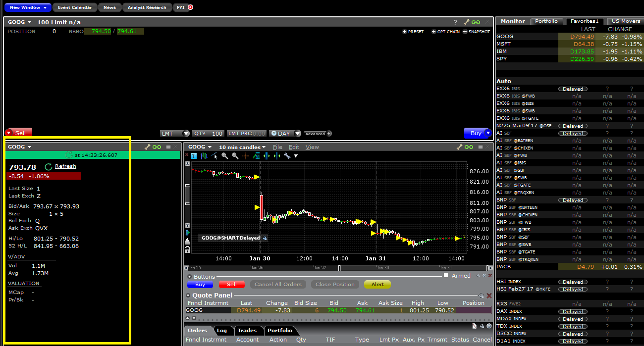The height and width of the screenshot is (346, 644).
Task: Click the clock icon on DAY time-in-force
Action: pyautogui.click(x=273, y=134)
